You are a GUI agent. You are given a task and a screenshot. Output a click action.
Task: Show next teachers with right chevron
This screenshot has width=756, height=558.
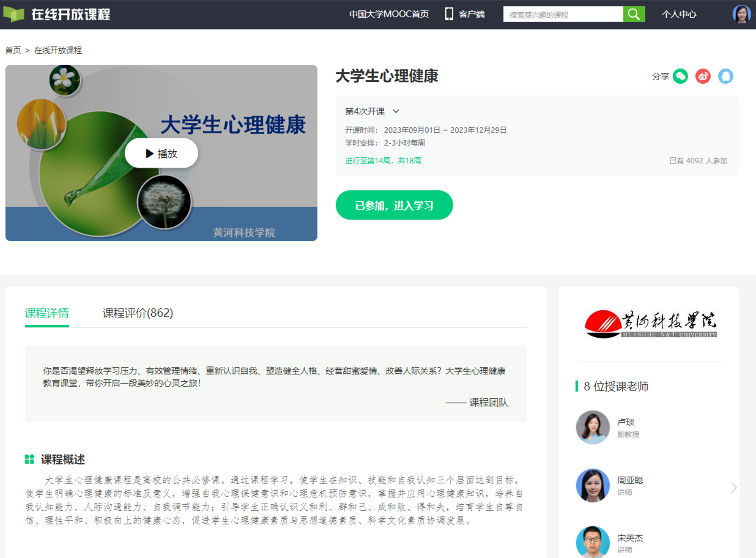point(733,488)
